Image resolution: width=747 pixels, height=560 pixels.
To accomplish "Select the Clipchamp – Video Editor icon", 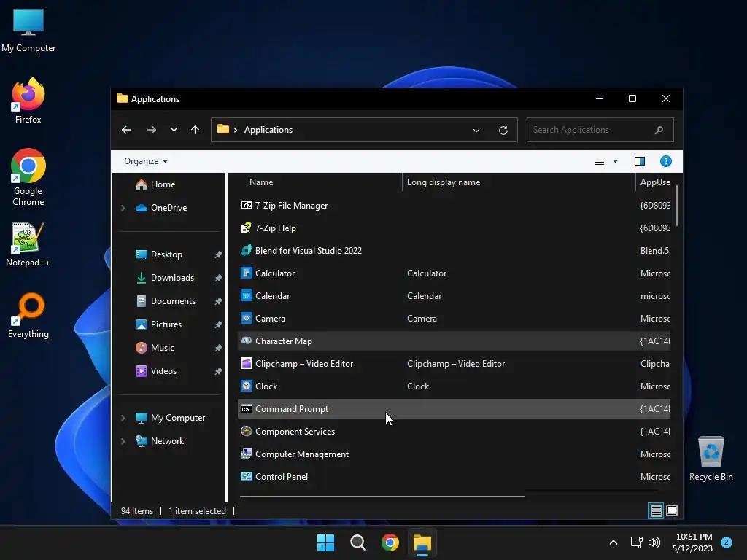I will coord(247,364).
